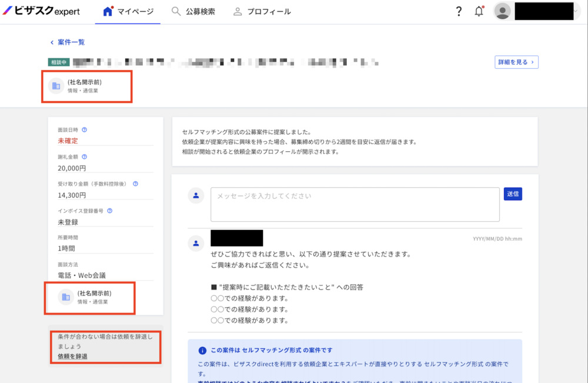Click the ビザスク expert logo
This screenshot has width=588, height=383.
tap(41, 11)
